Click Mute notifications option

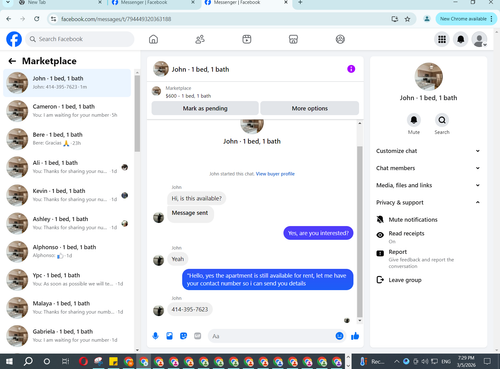(428, 219)
